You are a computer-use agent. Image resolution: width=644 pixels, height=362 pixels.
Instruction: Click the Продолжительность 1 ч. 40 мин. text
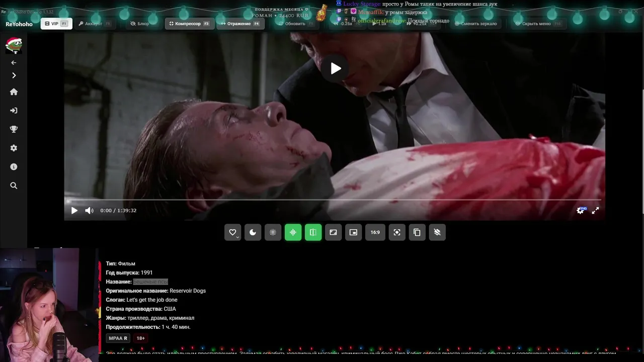(x=148, y=327)
